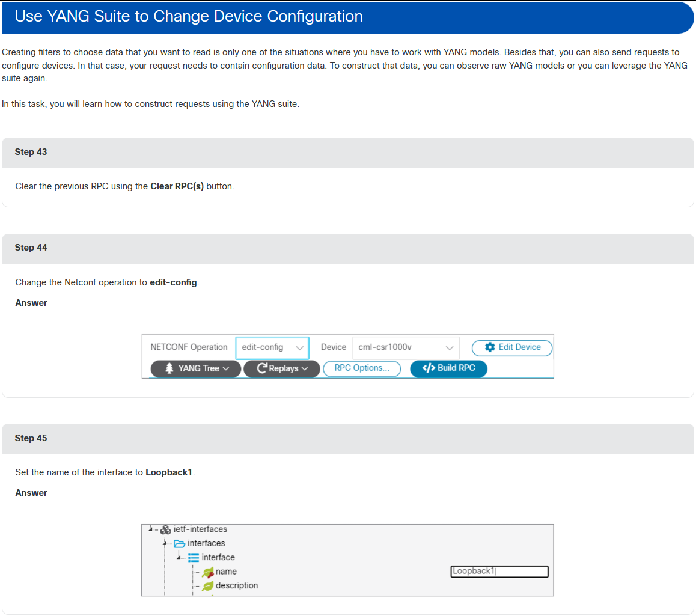Click the Answer label under Step 44
Viewport: 696px width, 616px height.
31,303
